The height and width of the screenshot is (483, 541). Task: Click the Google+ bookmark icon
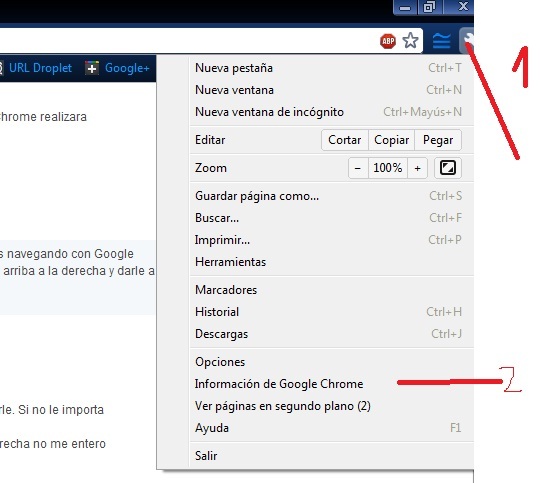pos(92,68)
